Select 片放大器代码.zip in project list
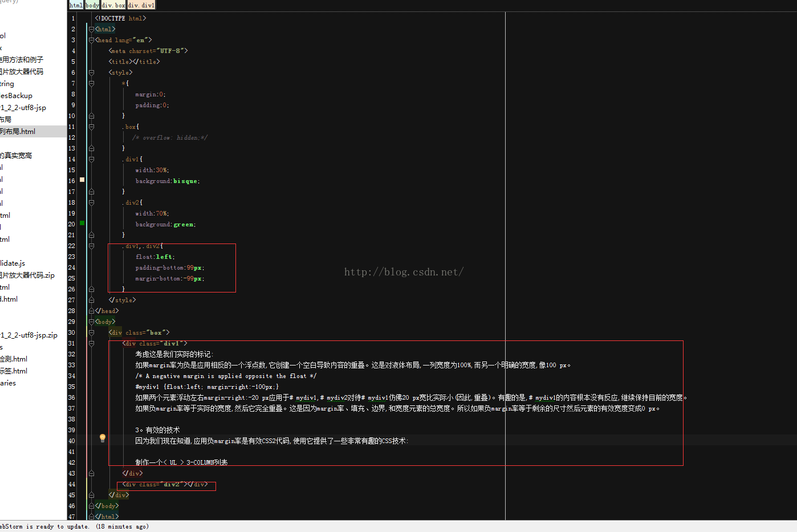The image size is (797, 532). 27,275
